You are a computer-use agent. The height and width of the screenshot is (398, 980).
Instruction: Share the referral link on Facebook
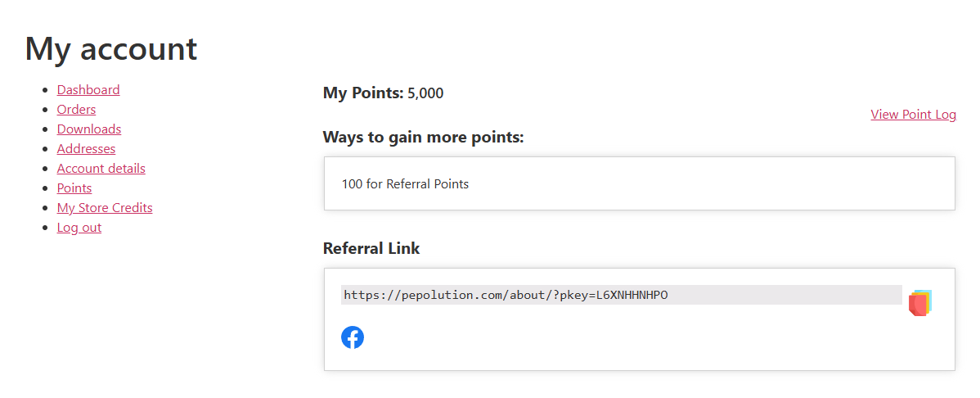353,337
